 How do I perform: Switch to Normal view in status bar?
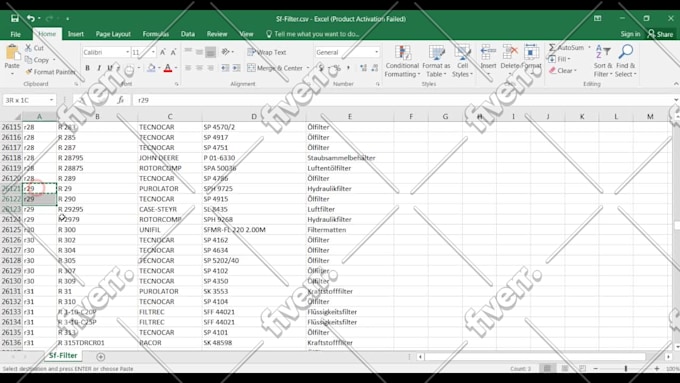tap(547, 368)
